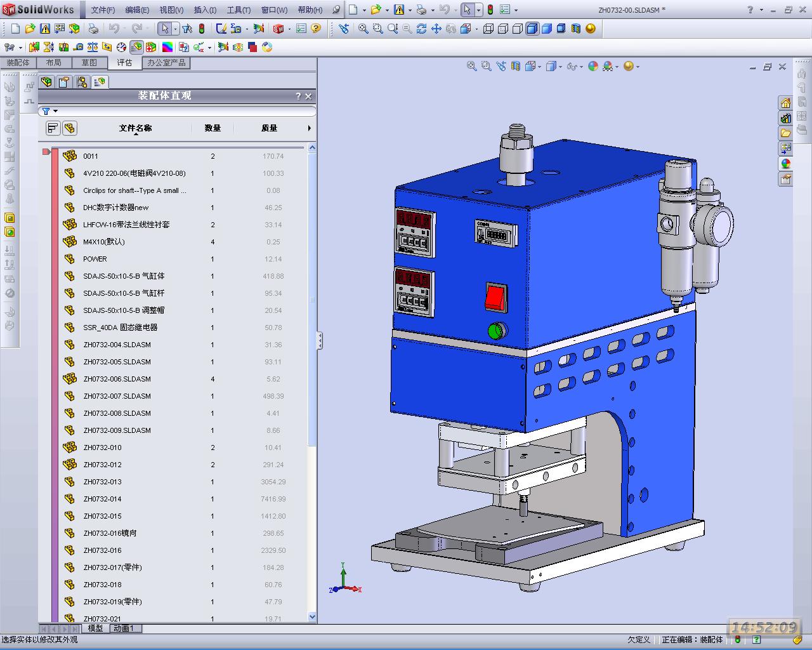Switch to the 装配体 tab
The image size is (812, 650).
coord(18,63)
